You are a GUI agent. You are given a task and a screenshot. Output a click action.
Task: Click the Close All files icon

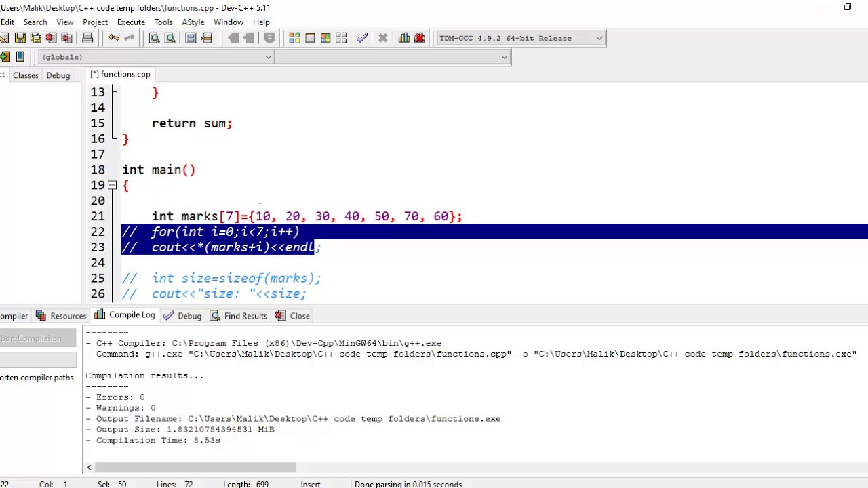67,38
